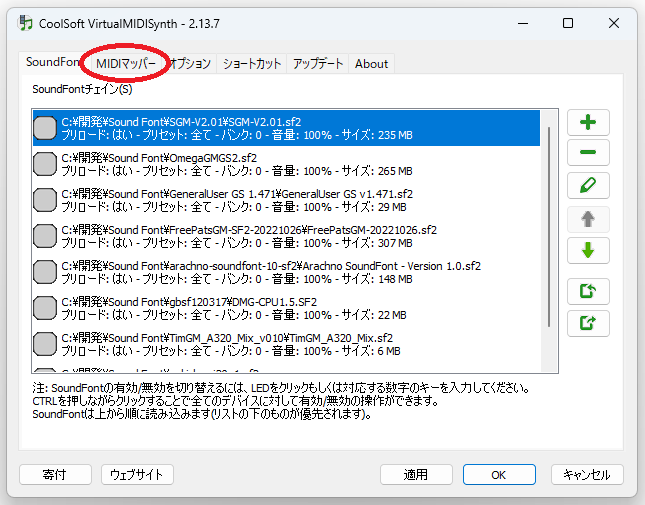Click the キャンセル button
The image size is (645, 505).
pos(587,475)
